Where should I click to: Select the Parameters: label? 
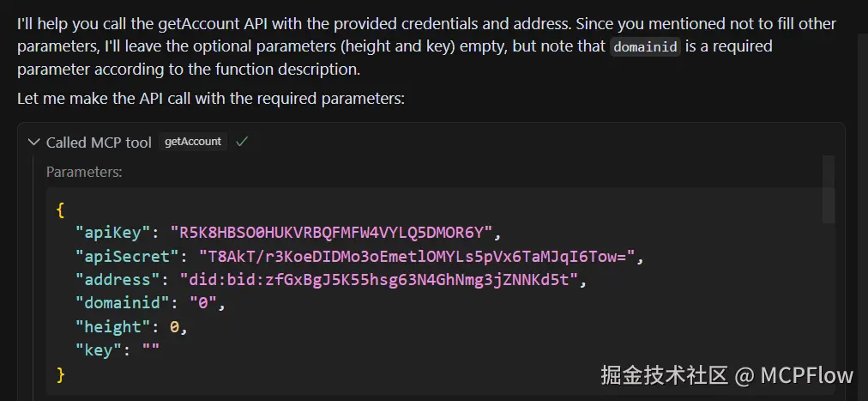[84, 172]
